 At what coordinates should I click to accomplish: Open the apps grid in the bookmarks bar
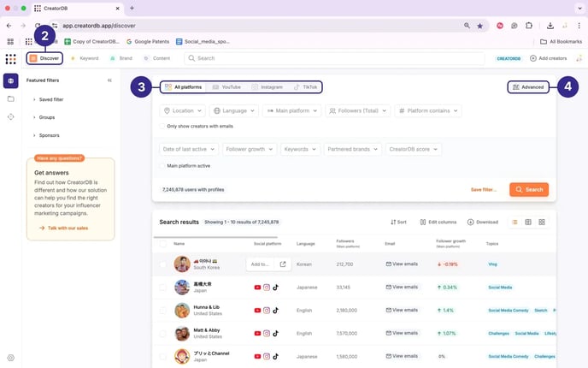10,41
